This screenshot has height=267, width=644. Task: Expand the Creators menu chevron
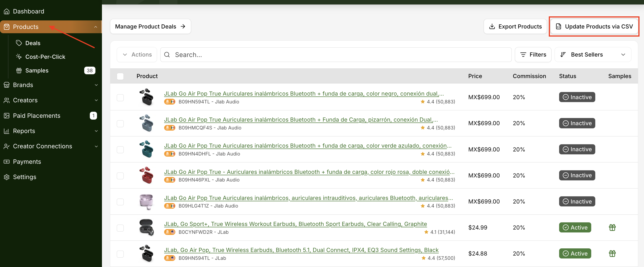click(96, 100)
